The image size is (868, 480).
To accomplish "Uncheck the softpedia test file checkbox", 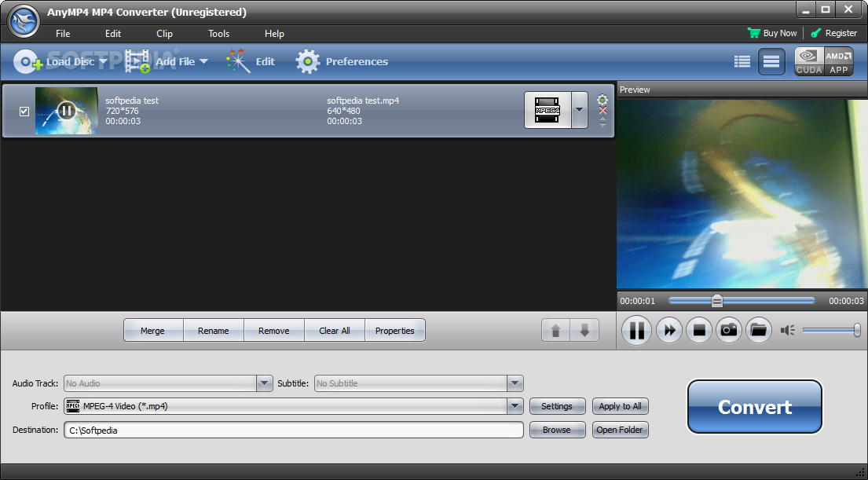I will [x=24, y=112].
